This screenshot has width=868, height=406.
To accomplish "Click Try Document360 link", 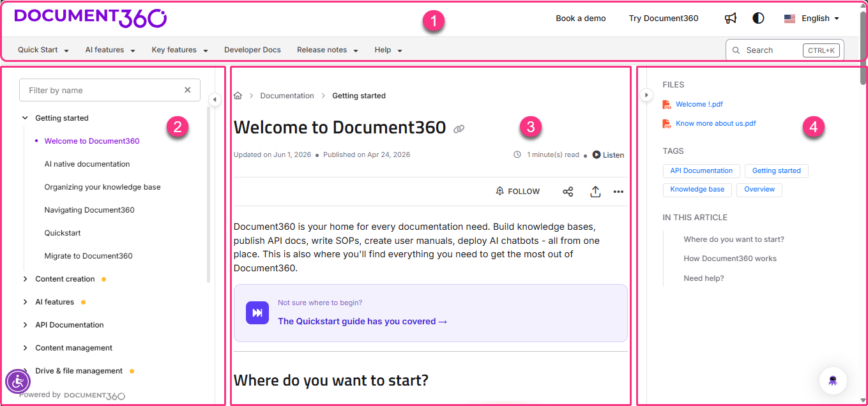I will 664,19.
